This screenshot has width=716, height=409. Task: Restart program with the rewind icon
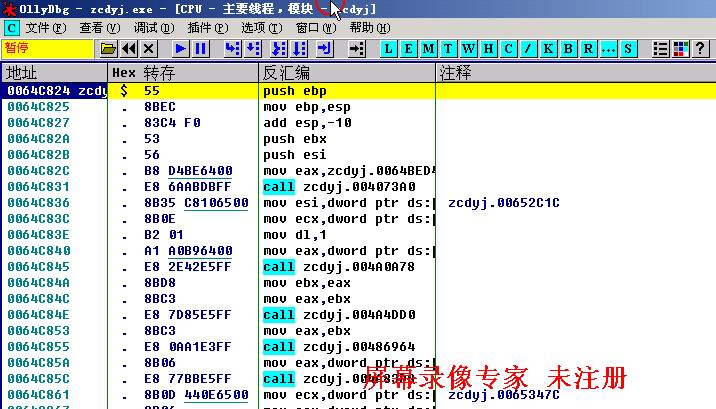click(129, 48)
